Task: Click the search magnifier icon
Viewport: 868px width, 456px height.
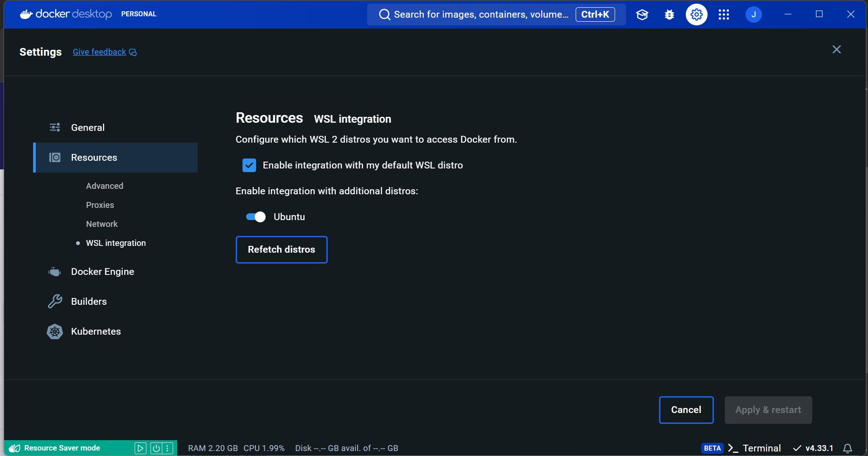Action: (384, 14)
